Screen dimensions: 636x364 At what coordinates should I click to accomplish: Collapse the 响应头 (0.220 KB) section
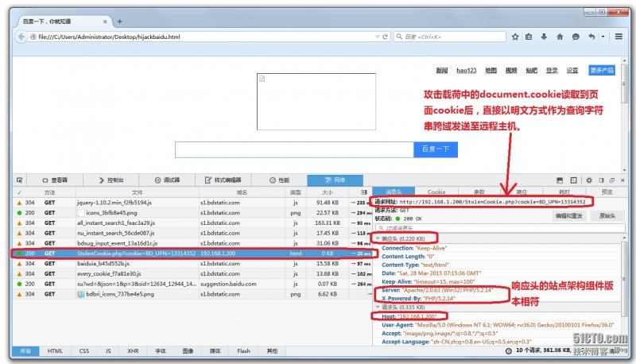[x=378, y=238]
